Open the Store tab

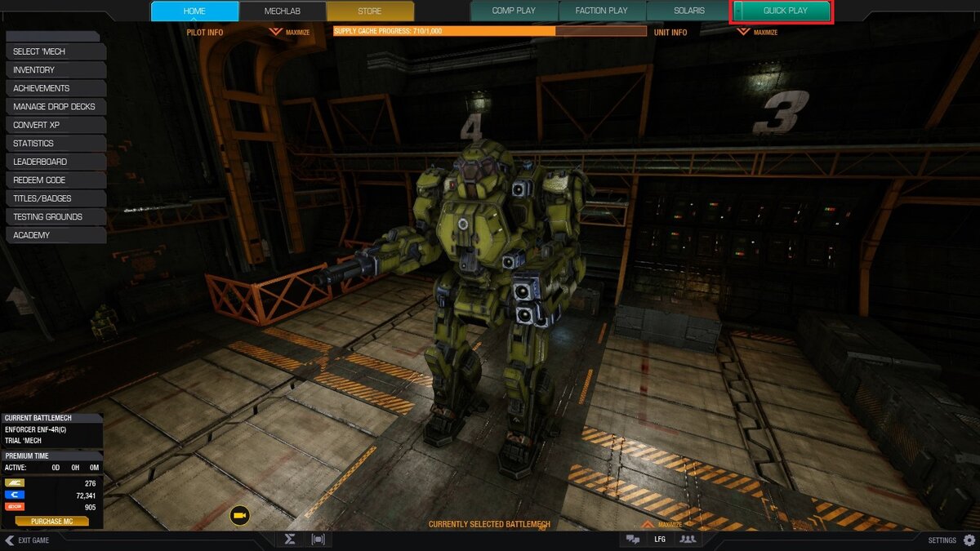pyautogui.click(x=370, y=11)
